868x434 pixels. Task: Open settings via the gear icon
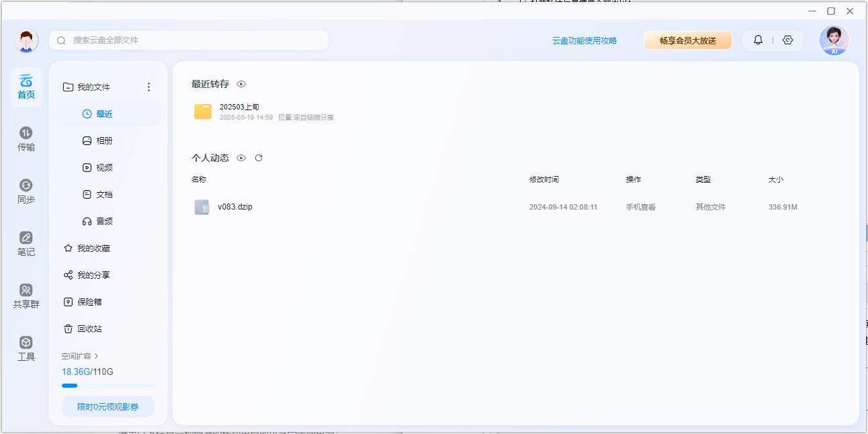click(788, 40)
